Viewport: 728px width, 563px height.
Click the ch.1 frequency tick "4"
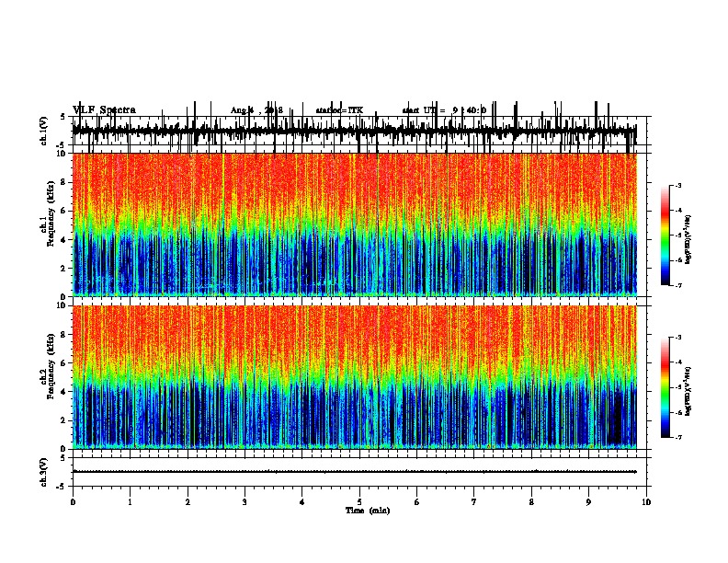click(x=64, y=240)
